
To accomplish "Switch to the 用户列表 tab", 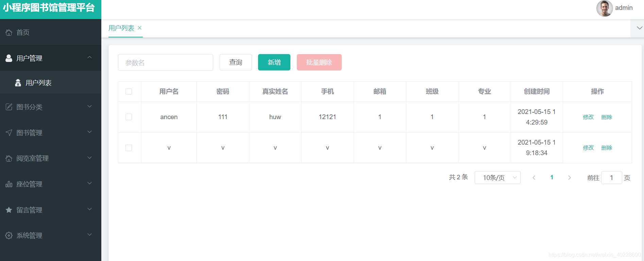I will 121,28.
